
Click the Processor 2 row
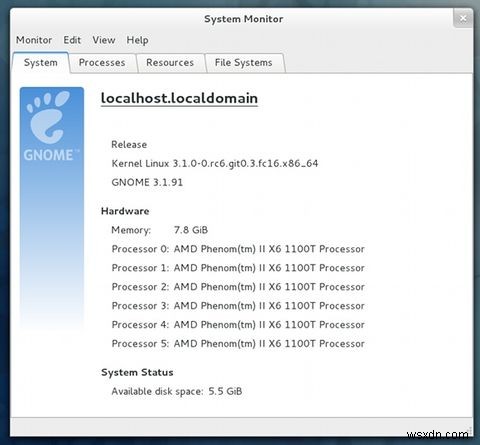[x=238, y=287]
